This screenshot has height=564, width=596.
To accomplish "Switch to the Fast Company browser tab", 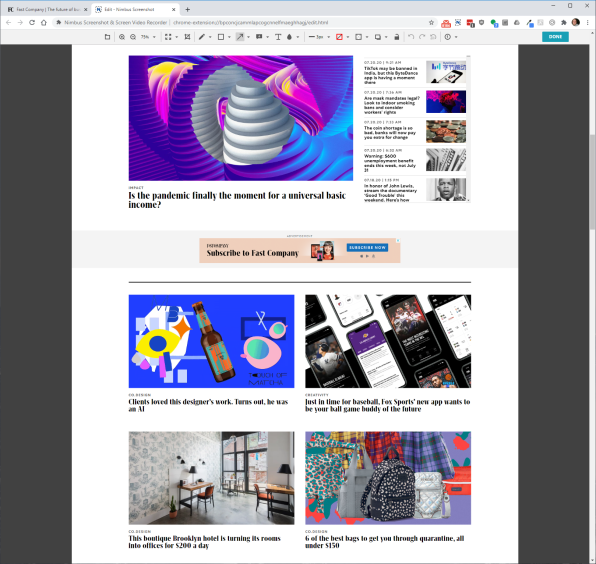I will [x=46, y=10].
